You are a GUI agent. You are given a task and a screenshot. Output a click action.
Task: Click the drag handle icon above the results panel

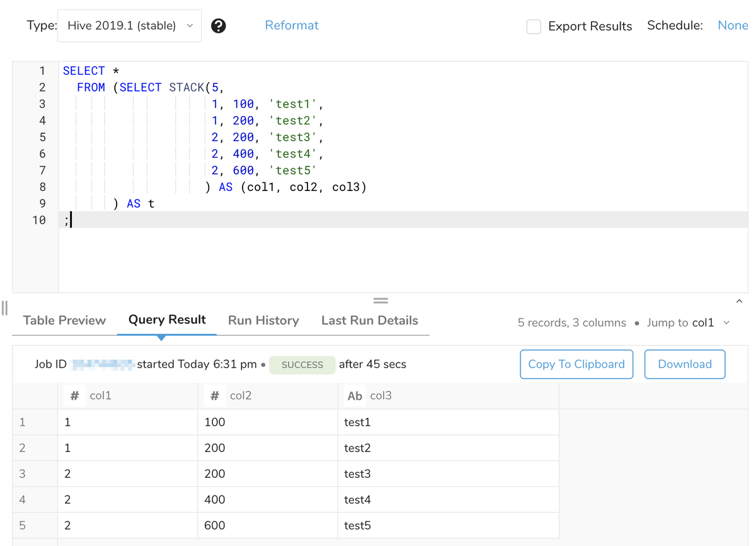click(x=381, y=299)
